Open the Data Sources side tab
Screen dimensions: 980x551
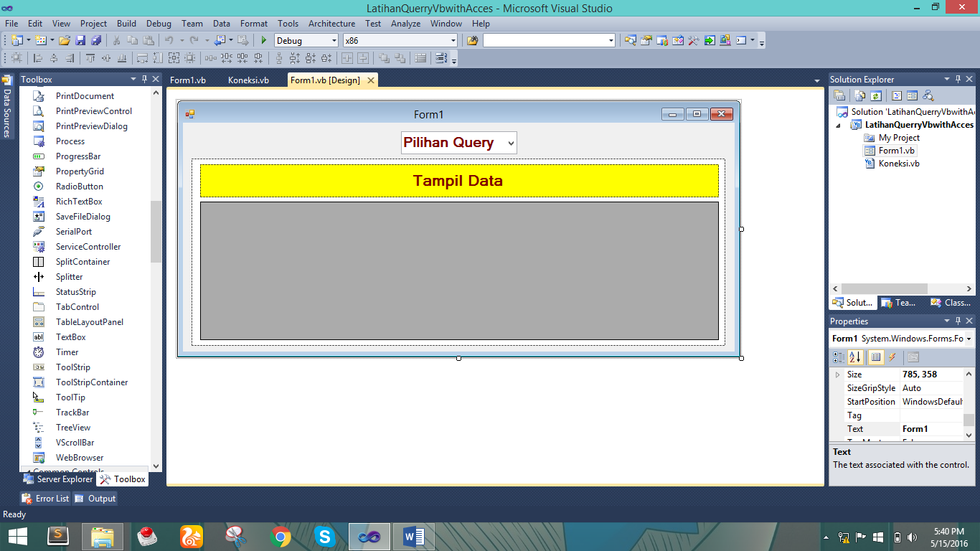pyautogui.click(x=7, y=106)
